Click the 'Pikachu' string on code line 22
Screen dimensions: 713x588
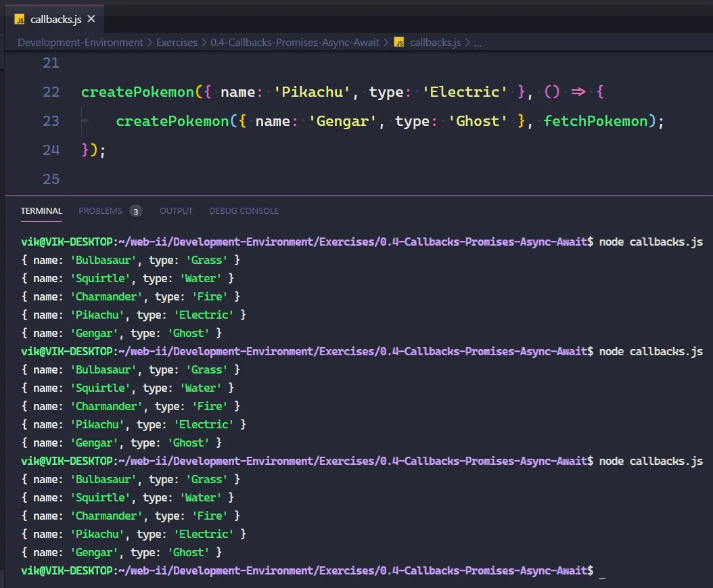[312, 92]
